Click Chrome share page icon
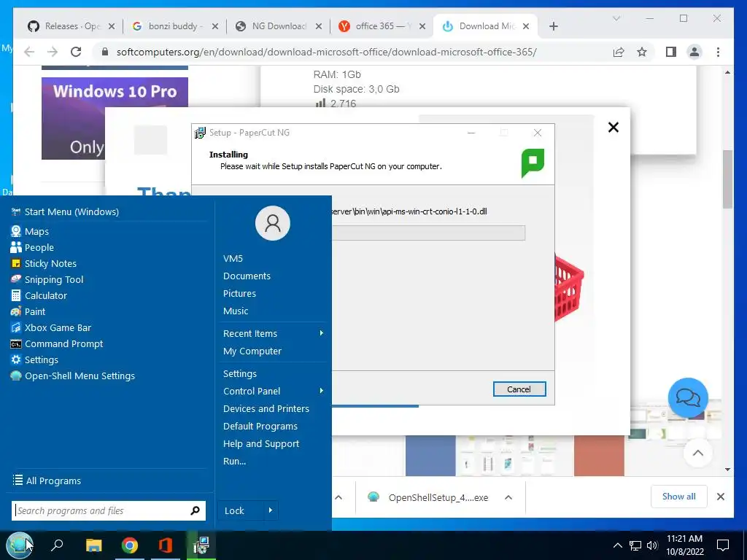Image resolution: width=747 pixels, height=560 pixels. pos(619,52)
